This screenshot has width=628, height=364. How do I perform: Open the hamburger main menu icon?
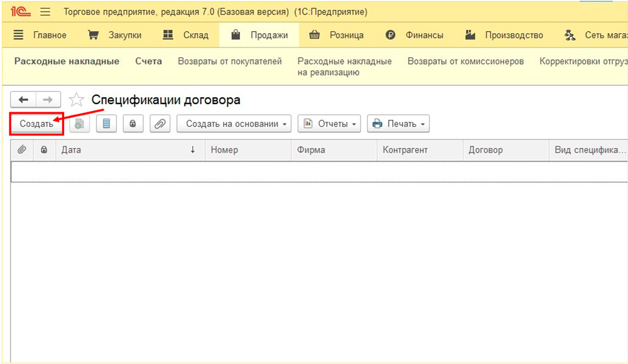(45, 12)
